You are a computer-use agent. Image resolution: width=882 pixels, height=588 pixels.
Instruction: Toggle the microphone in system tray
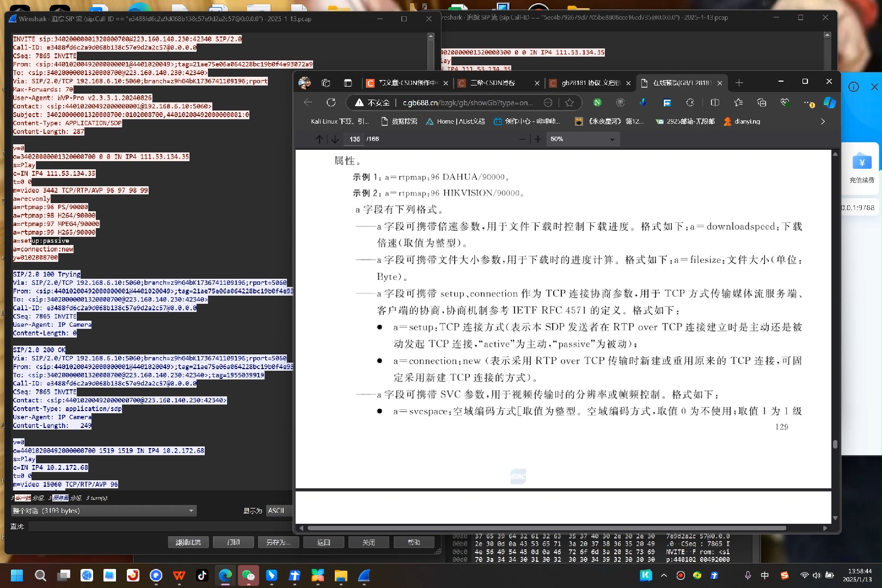748,575
